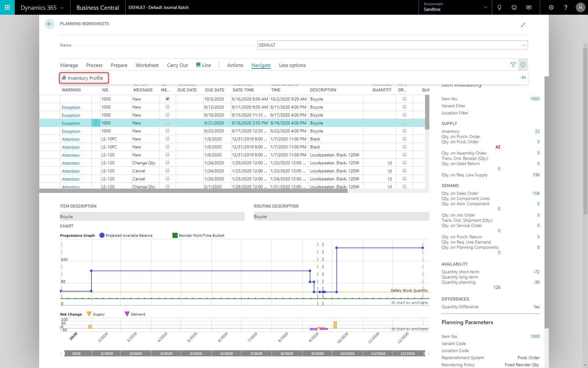
Task: Click the Reorder Point/Time Bucket legend swatch
Action: pyautogui.click(x=175, y=235)
